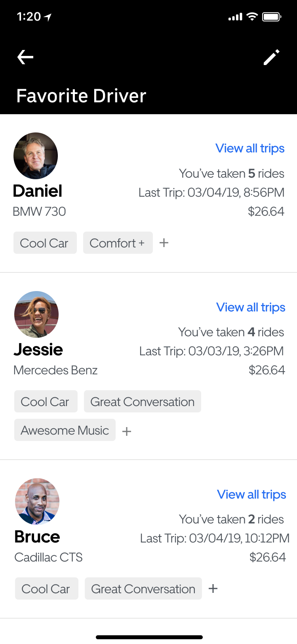View all trips with Bruce

coord(251,494)
